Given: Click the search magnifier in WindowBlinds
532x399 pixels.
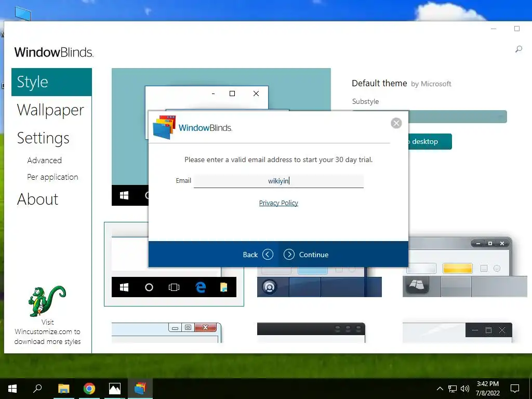Looking at the screenshot, I should [x=518, y=49].
